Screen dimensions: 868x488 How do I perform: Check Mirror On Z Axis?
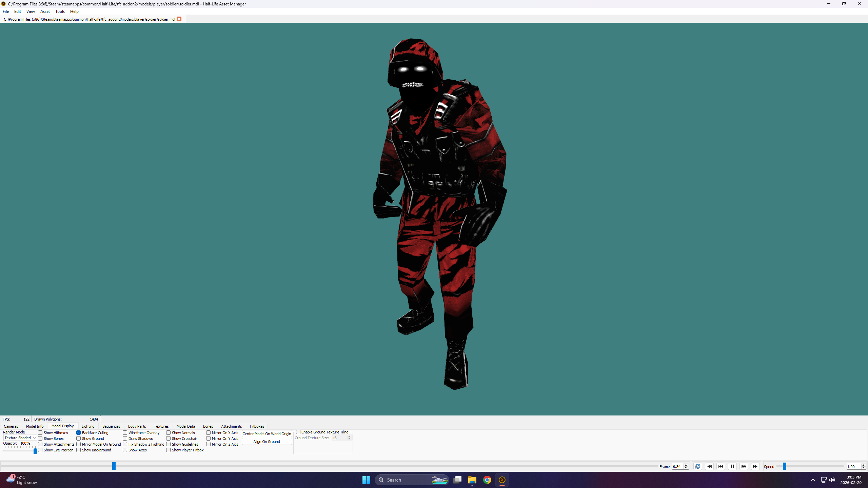pos(209,444)
